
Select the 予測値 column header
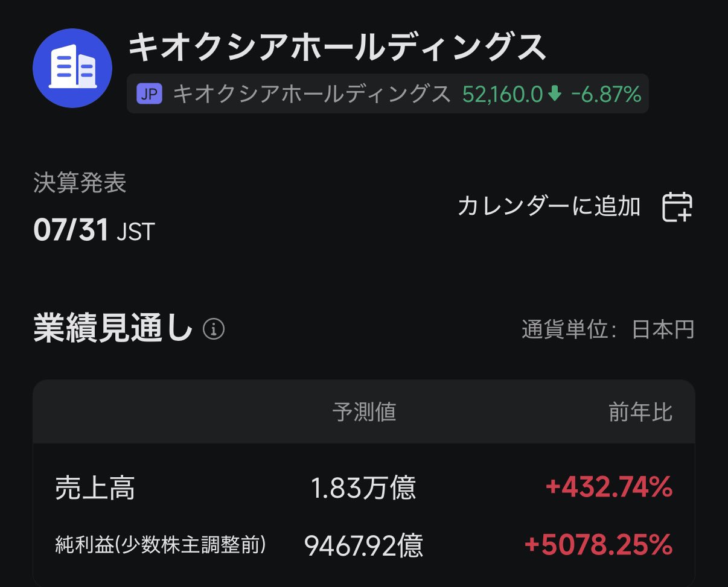[364, 413]
